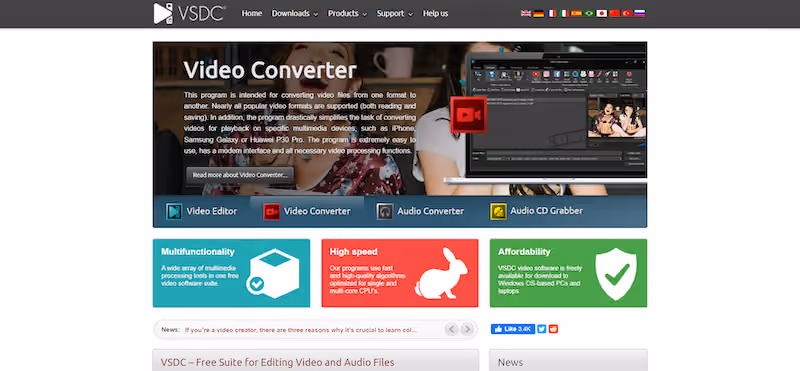
Task: Select the Russian flag language
Action: pos(640,13)
